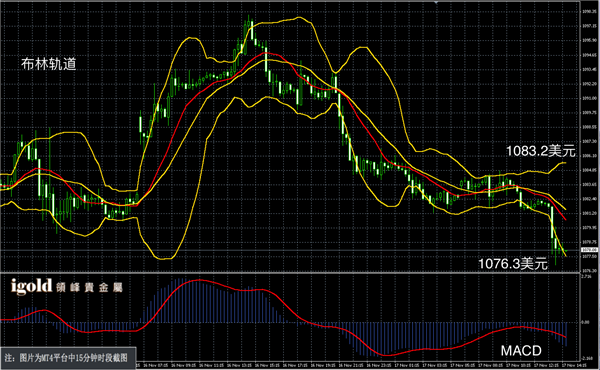
Task: Click the red MACD signal line peak
Action: (x=199, y=280)
